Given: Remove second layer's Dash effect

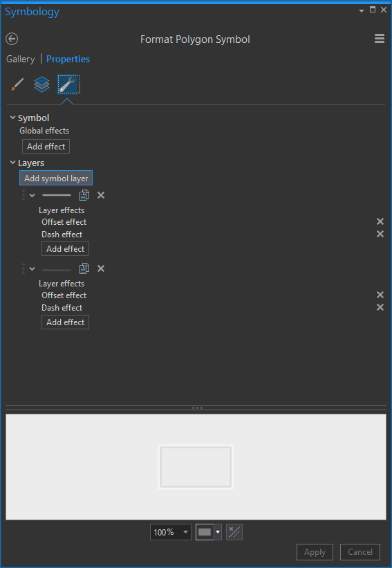Looking at the screenshot, I should [x=380, y=307].
